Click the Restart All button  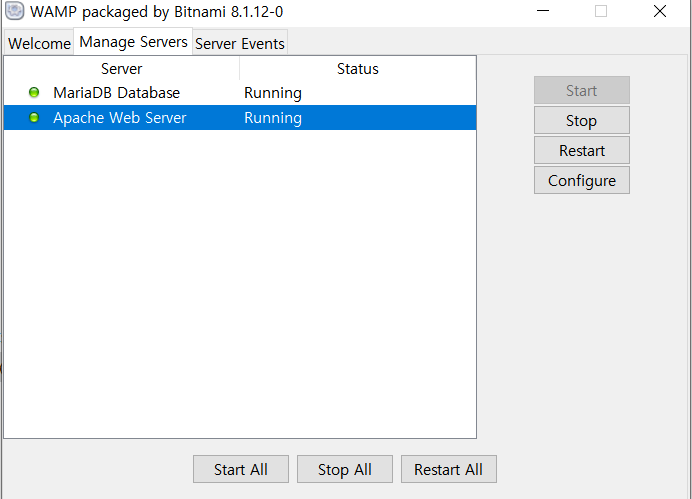pos(449,469)
